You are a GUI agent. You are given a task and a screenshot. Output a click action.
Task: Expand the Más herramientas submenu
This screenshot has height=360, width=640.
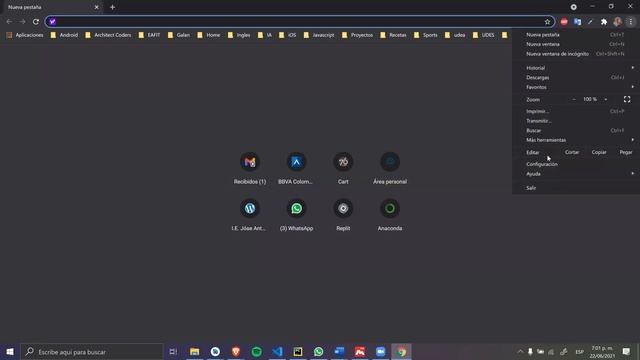coord(576,140)
